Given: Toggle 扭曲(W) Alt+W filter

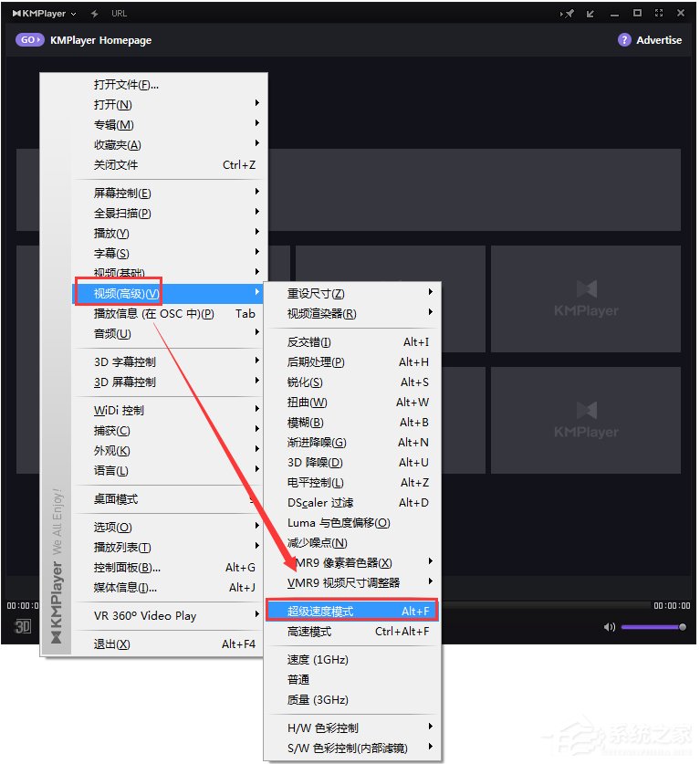Looking at the screenshot, I should 352,403.
